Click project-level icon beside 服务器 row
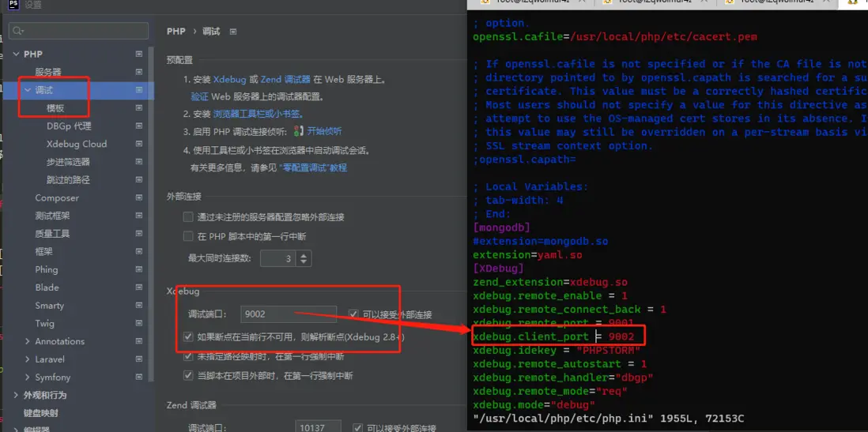868x432 pixels. (x=139, y=72)
